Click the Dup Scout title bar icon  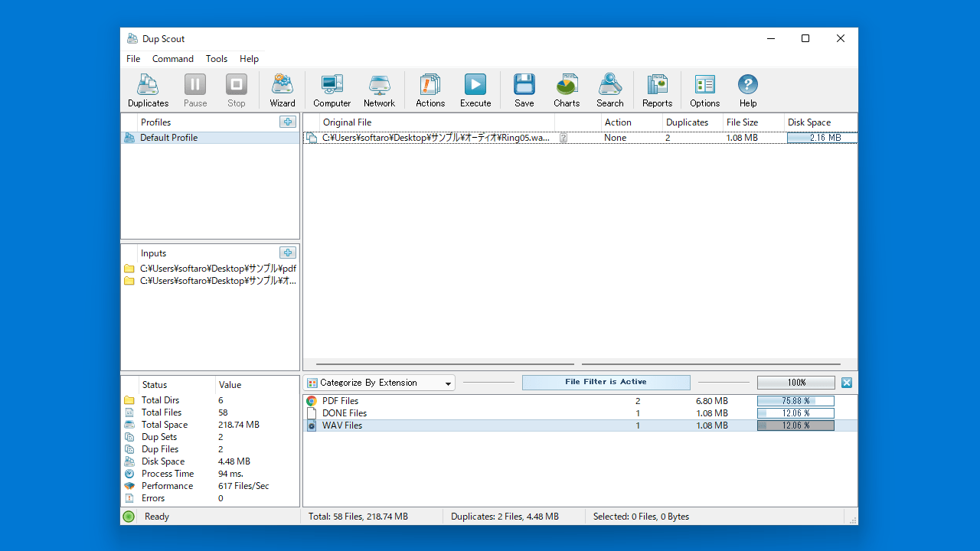point(132,38)
